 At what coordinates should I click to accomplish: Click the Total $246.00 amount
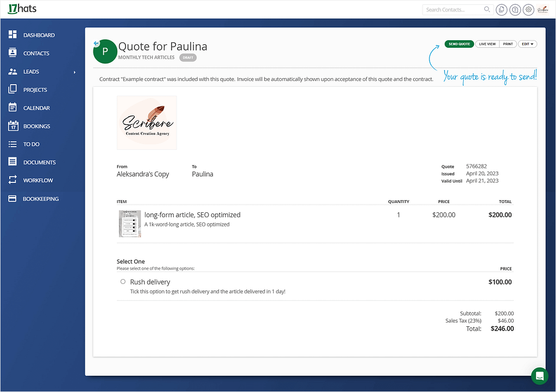point(502,328)
